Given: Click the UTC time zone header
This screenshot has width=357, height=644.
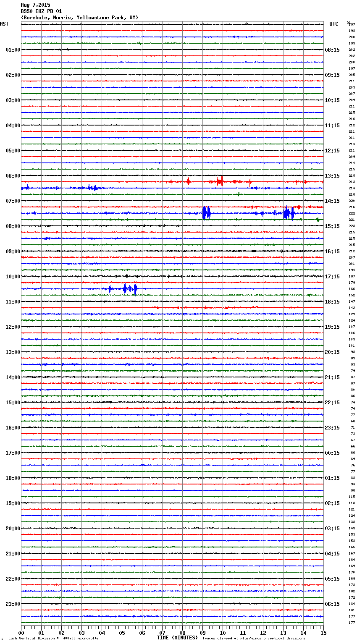Looking at the screenshot, I should coord(334,24).
